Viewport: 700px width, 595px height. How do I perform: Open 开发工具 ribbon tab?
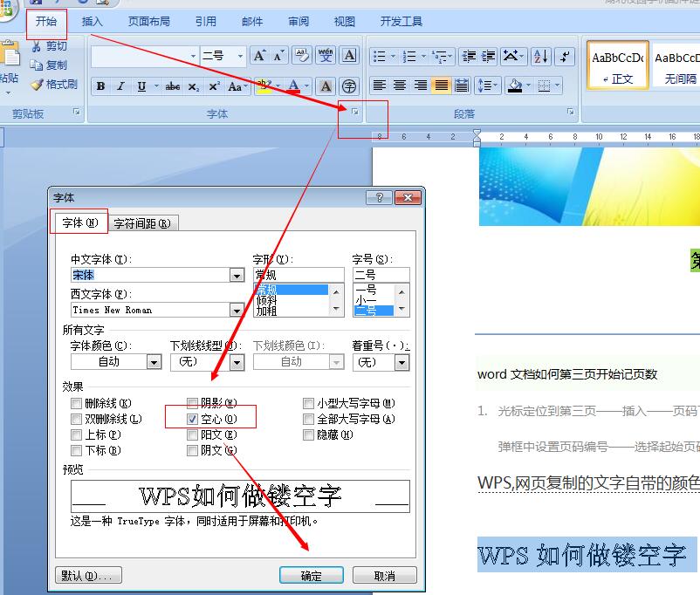point(401,22)
